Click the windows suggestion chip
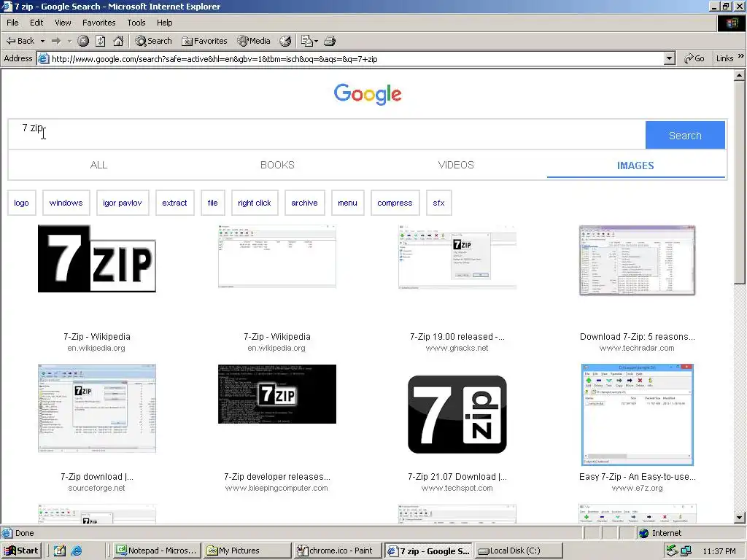The image size is (747, 560). click(x=66, y=203)
